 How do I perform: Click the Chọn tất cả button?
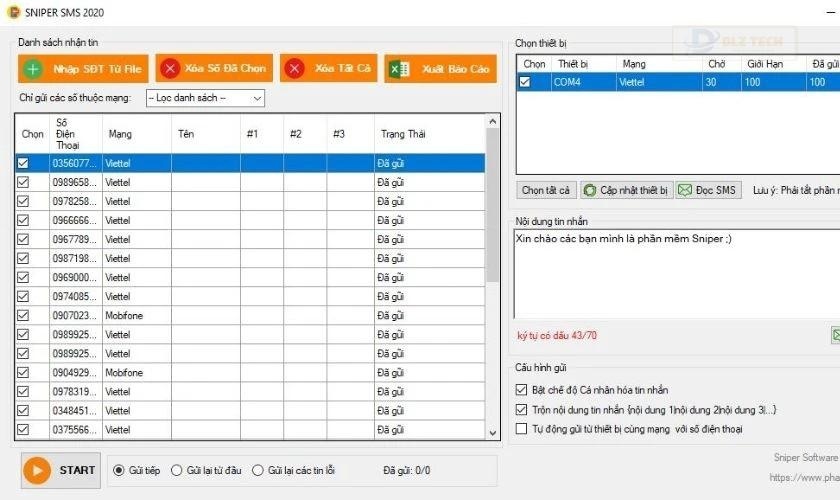point(546,190)
